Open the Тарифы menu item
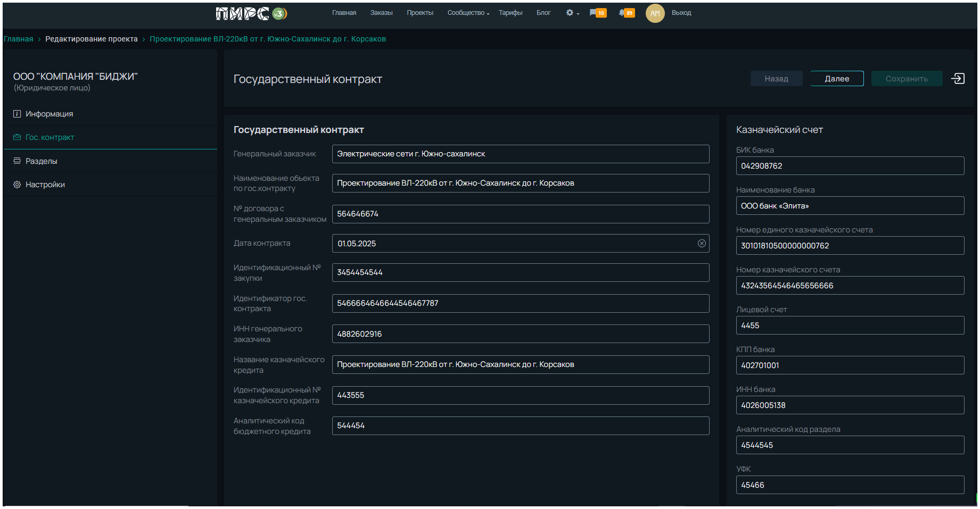980x509 pixels. point(510,13)
